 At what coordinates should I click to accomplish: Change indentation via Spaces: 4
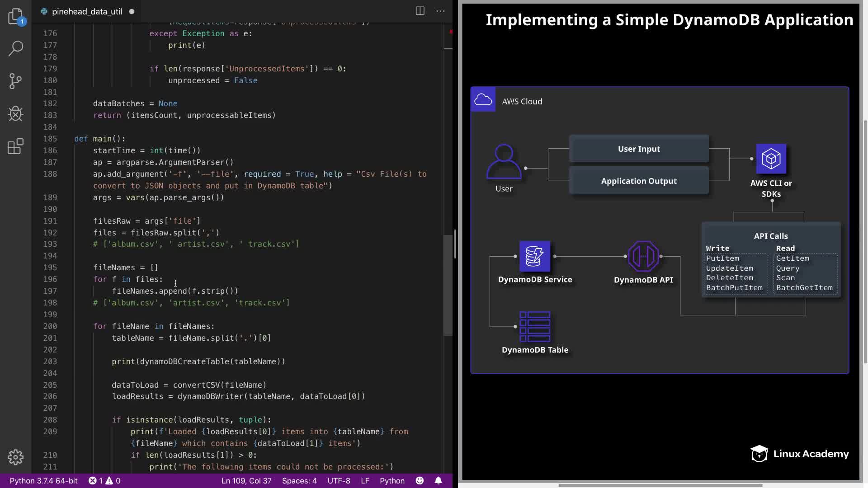click(299, 481)
